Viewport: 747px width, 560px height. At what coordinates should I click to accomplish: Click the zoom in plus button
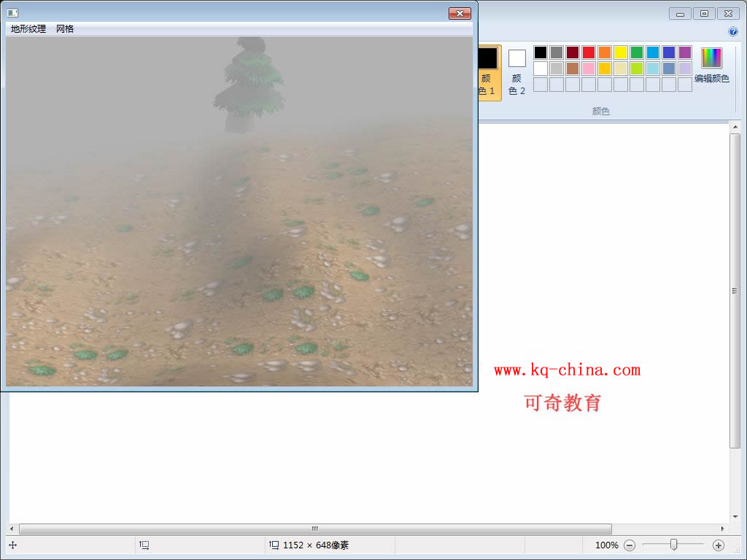tap(718, 545)
